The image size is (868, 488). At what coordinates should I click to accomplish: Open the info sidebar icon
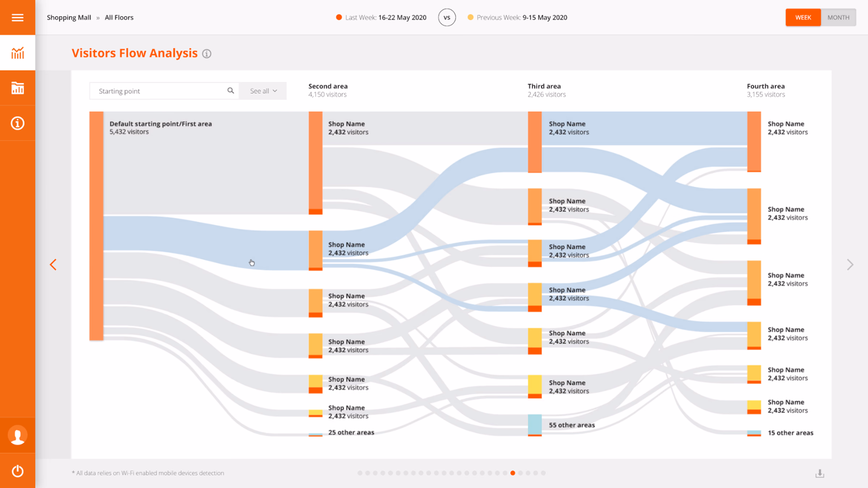pos(17,123)
